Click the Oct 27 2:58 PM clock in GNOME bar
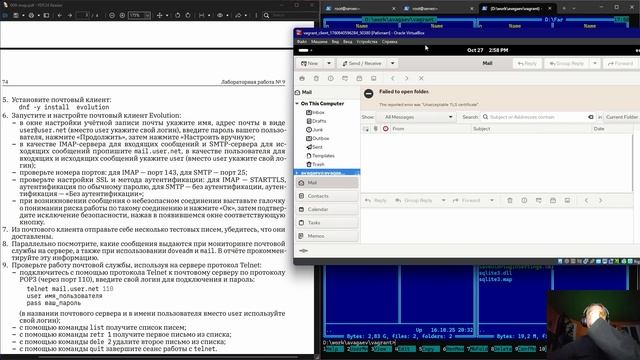This screenshot has height=360, width=640. pyautogui.click(x=487, y=50)
